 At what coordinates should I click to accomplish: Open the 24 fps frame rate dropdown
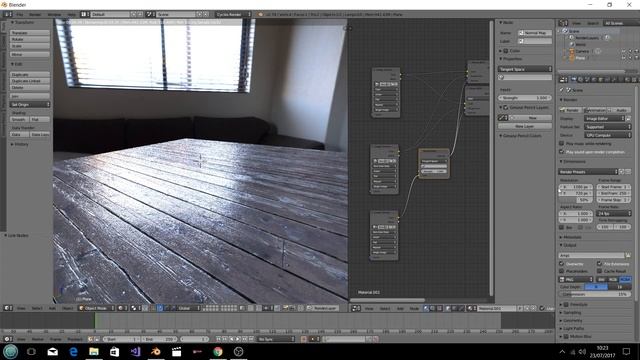tap(614, 213)
